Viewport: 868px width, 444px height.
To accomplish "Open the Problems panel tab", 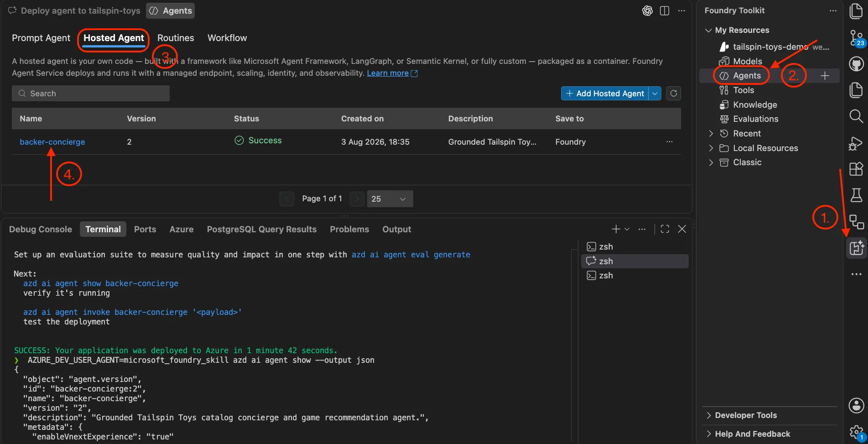I will coord(349,229).
